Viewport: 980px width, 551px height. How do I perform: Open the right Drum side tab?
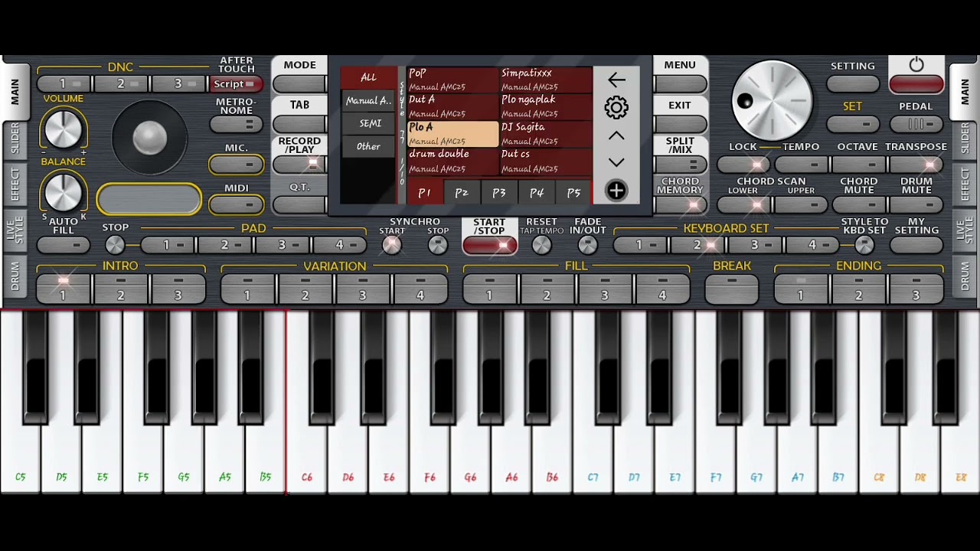[x=965, y=276]
